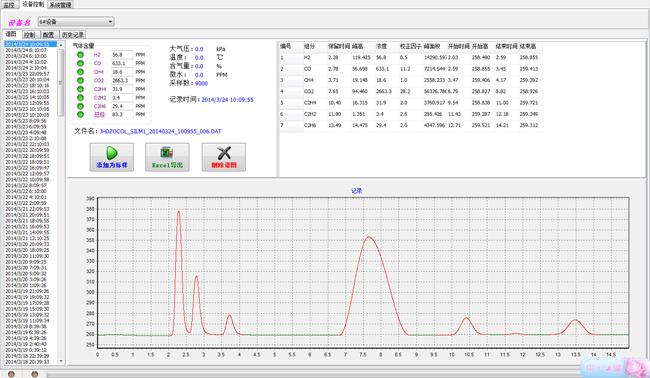The image size is (650, 378).
Task: Click the green status light beside CO
Action: 80,63
